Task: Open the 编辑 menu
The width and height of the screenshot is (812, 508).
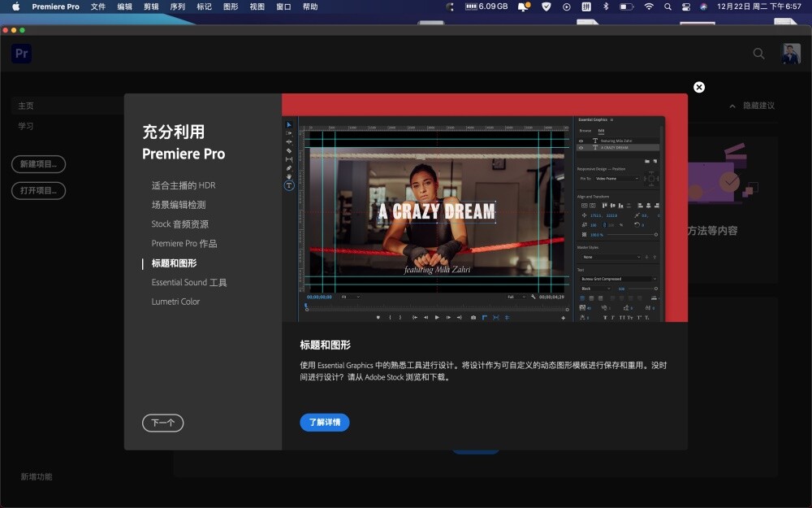Action: click(124, 7)
